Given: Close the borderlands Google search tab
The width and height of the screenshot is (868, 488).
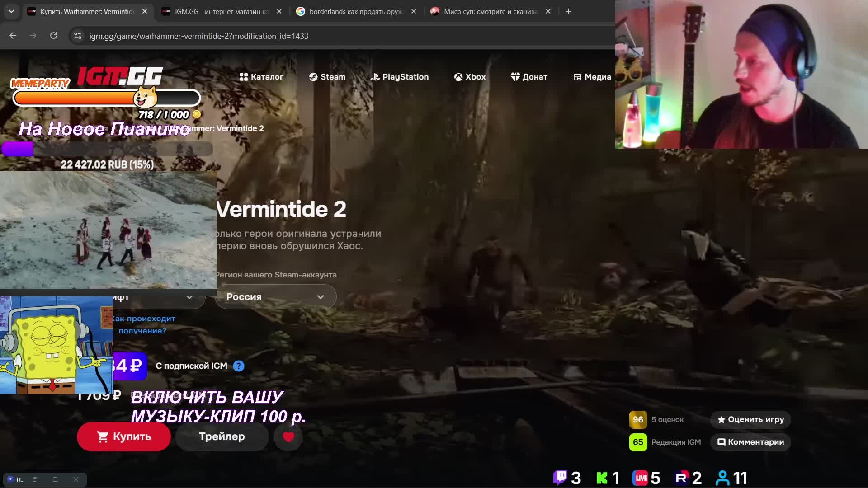Looking at the screenshot, I should click(413, 11).
